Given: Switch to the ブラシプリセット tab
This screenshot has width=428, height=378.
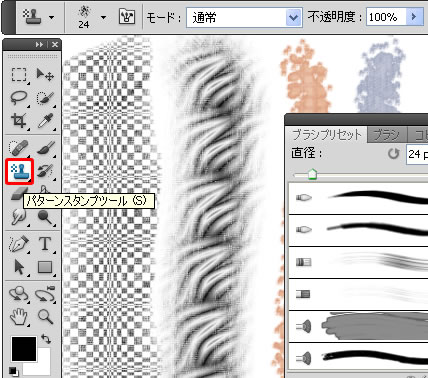Looking at the screenshot, I should [x=326, y=135].
